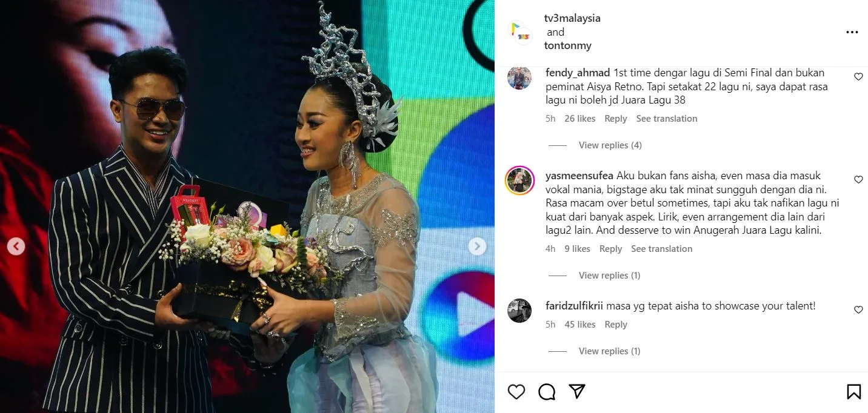The width and height of the screenshot is (868, 413).
Task: Go back to the previous carousel photo
Action: [x=16, y=246]
